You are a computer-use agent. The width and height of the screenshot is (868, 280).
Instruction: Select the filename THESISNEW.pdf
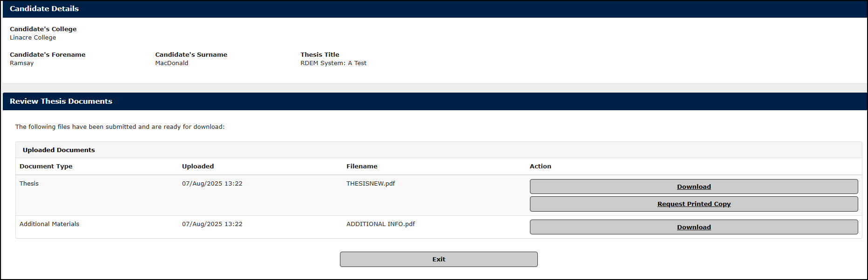pos(370,183)
